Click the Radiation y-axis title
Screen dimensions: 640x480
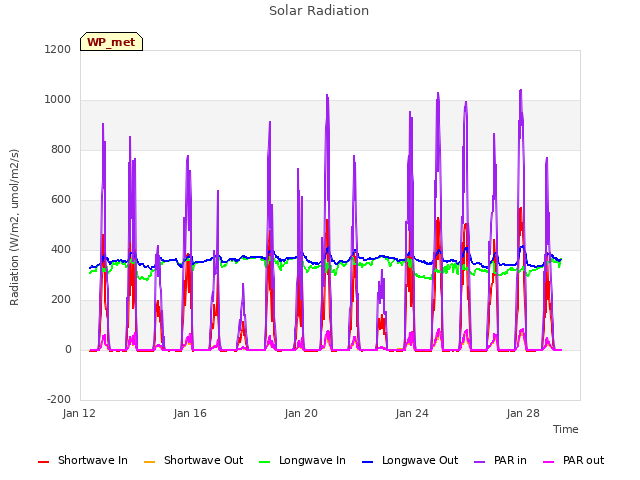(x=14, y=227)
